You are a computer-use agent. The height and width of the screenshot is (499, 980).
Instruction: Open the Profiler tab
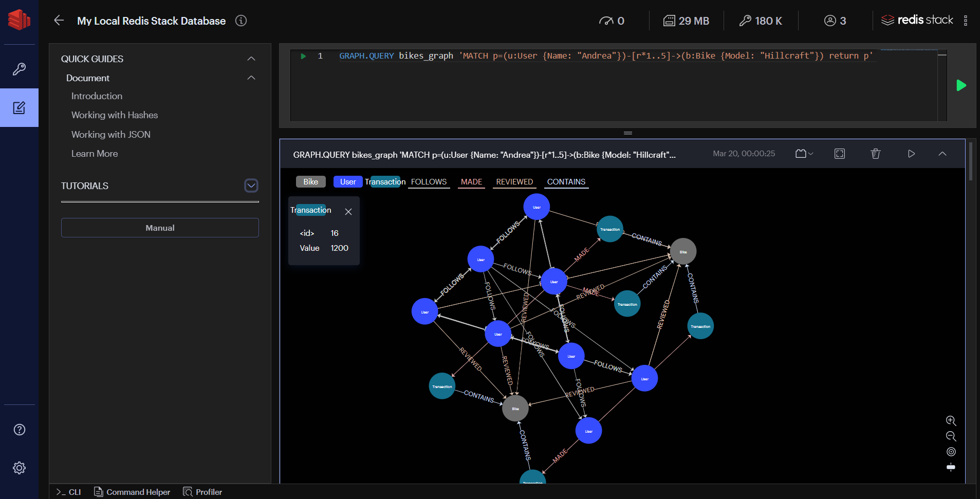[x=202, y=492]
